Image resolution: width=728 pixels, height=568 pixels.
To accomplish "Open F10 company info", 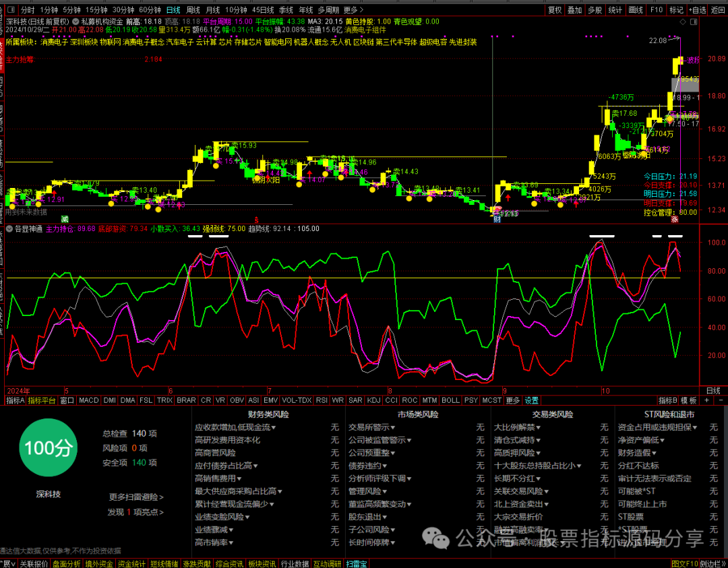I will tap(657, 9).
